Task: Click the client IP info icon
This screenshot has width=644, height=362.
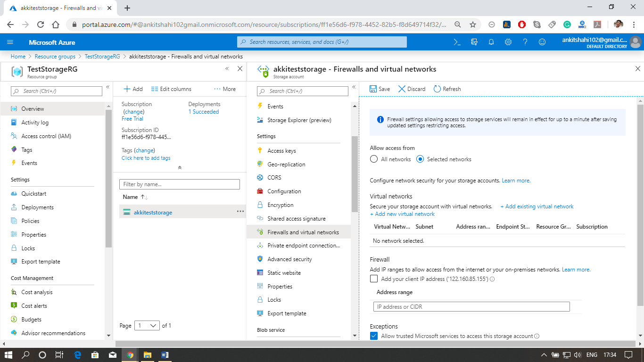Action: pos(492,279)
